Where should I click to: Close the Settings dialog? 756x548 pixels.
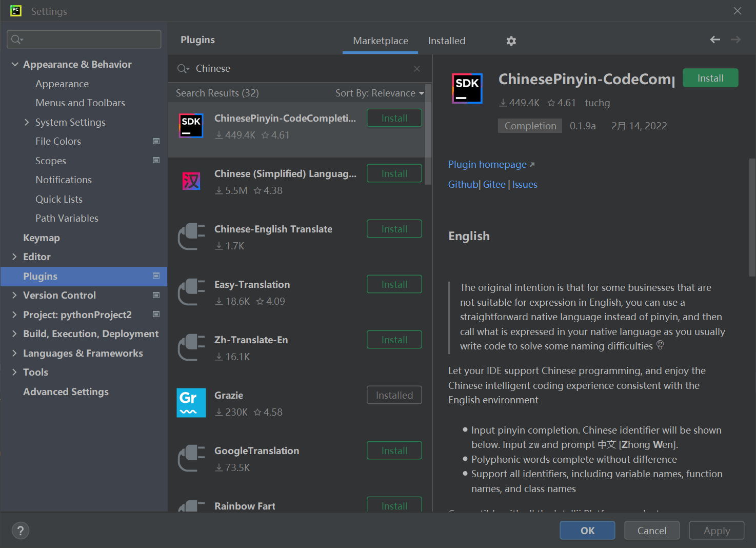pos(738,11)
